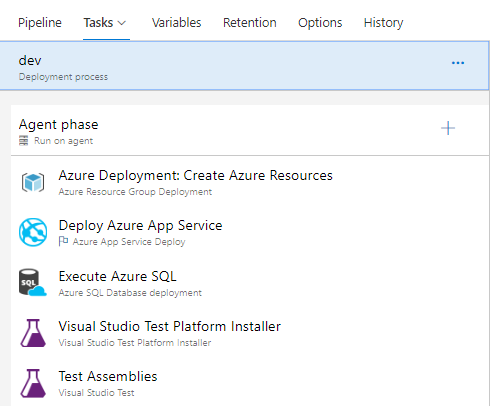Select Azure Deployment: Create Azure Resources task
The image size is (490, 406).
click(250, 182)
